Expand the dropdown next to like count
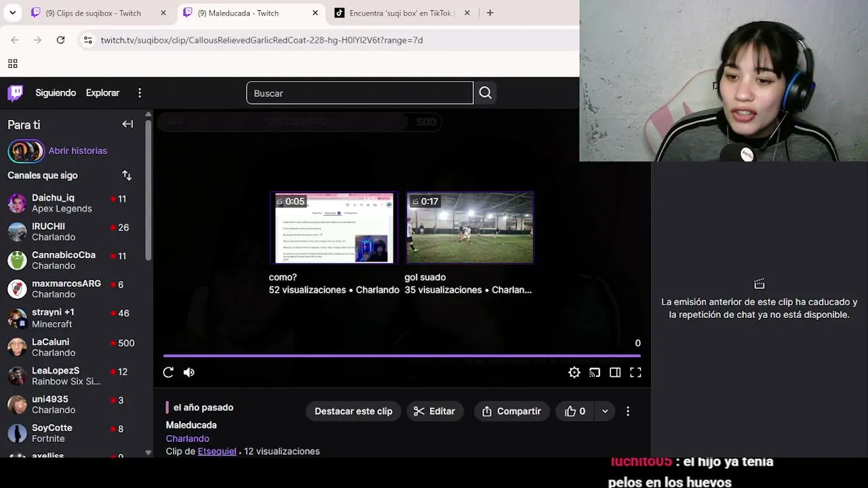868x488 pixels. (x=605, y=411)
